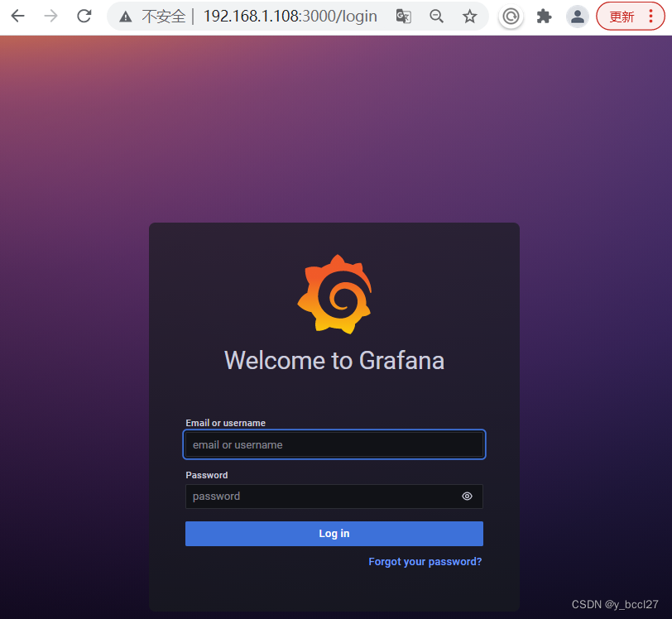Click the Welcome to Grafana heading
Image resolution: width=672 pixels, height=619 pixels.
tap(334, 361)
